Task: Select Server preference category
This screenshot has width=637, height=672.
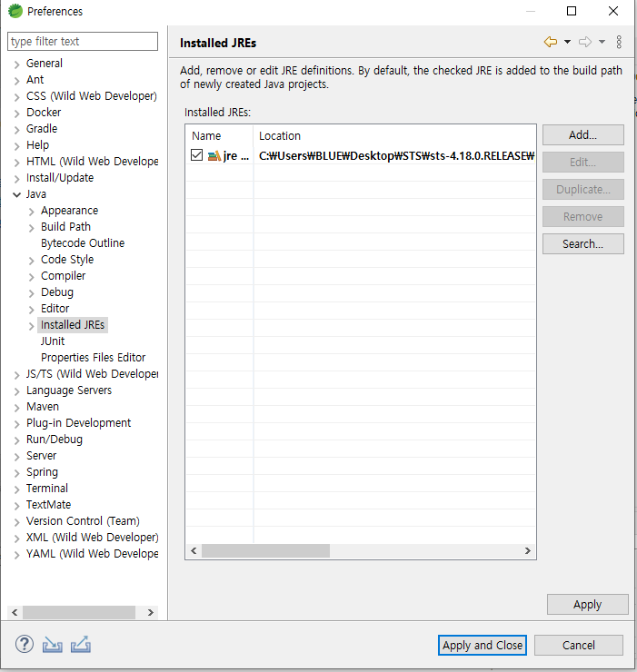Action: click(41, 456)
